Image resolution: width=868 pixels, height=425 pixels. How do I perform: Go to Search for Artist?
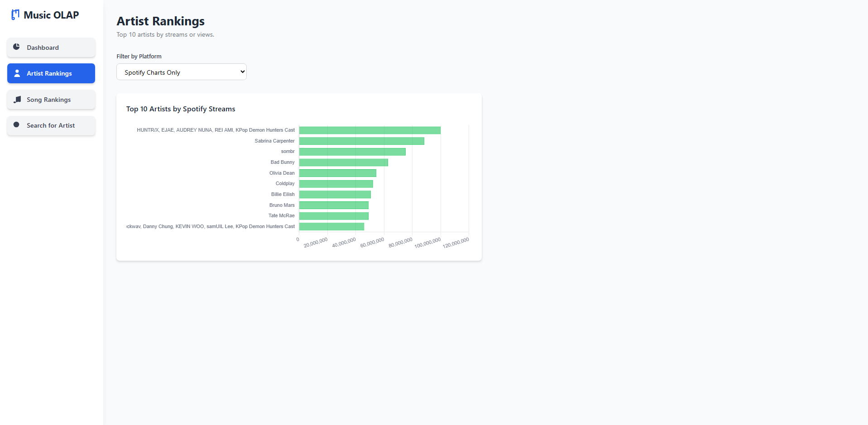click(51, 125)
